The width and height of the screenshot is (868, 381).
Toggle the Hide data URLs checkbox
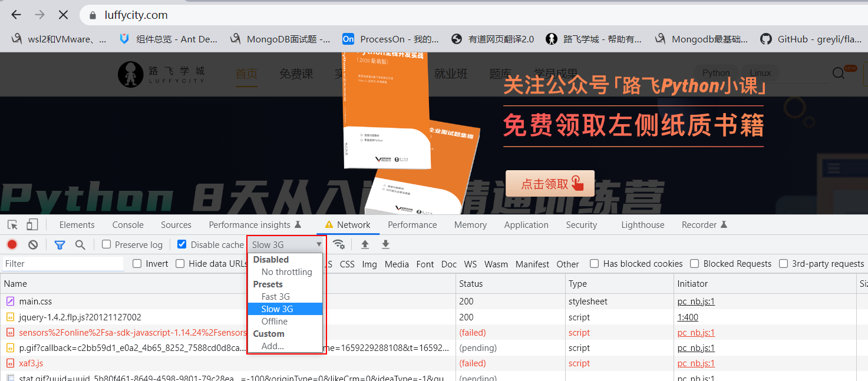(x=180, y=263)
